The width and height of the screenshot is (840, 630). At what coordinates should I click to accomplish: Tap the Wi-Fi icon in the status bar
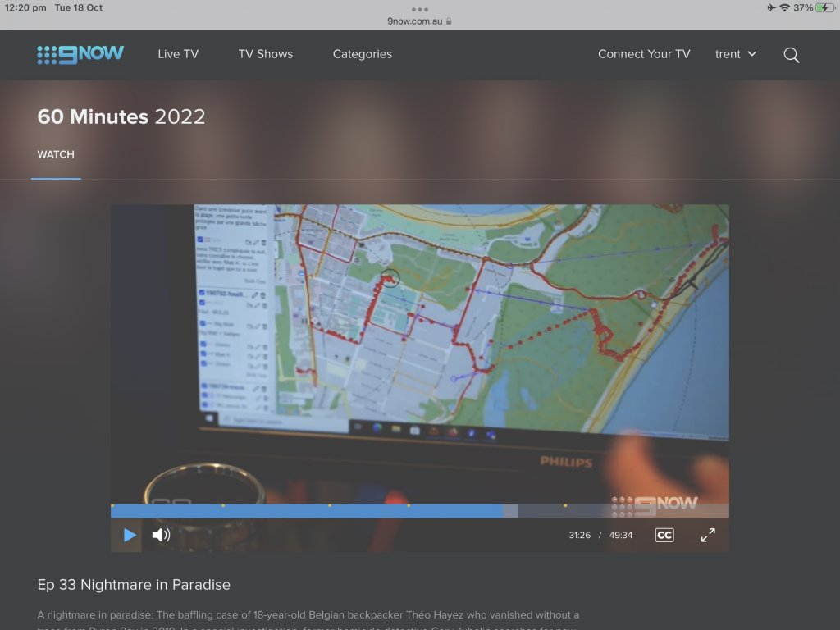784,8
